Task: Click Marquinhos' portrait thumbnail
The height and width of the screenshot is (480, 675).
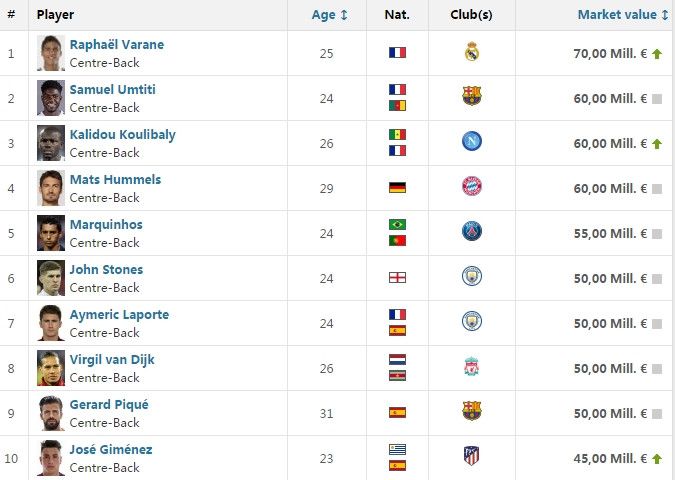Action: click(x=51, y=232)
